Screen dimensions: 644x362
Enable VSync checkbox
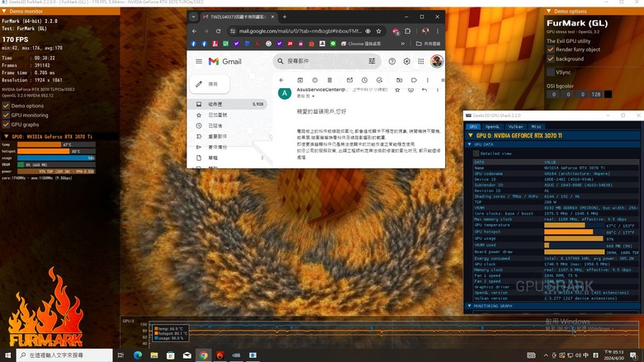pos(551,73)
